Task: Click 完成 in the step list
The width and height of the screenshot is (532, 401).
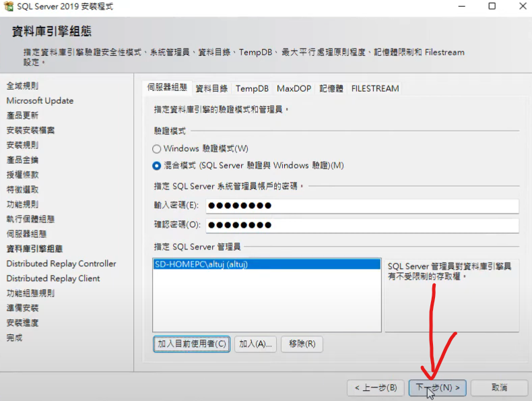Action: pos(14,338)
